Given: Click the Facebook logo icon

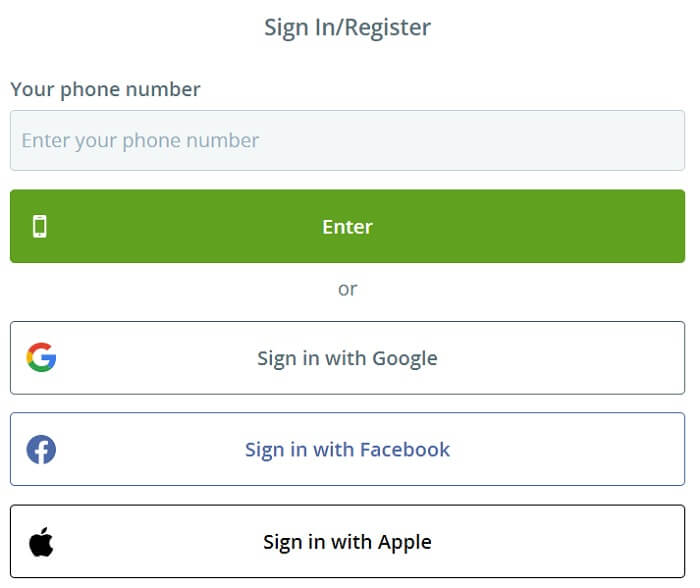Looking at the screenshot, I should click(x=41, y=449).
